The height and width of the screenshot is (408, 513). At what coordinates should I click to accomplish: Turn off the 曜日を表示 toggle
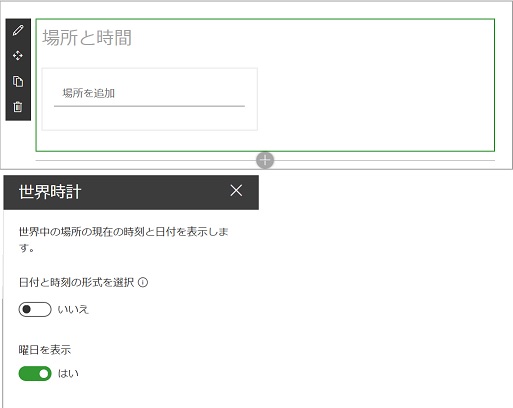click(35, 373)
